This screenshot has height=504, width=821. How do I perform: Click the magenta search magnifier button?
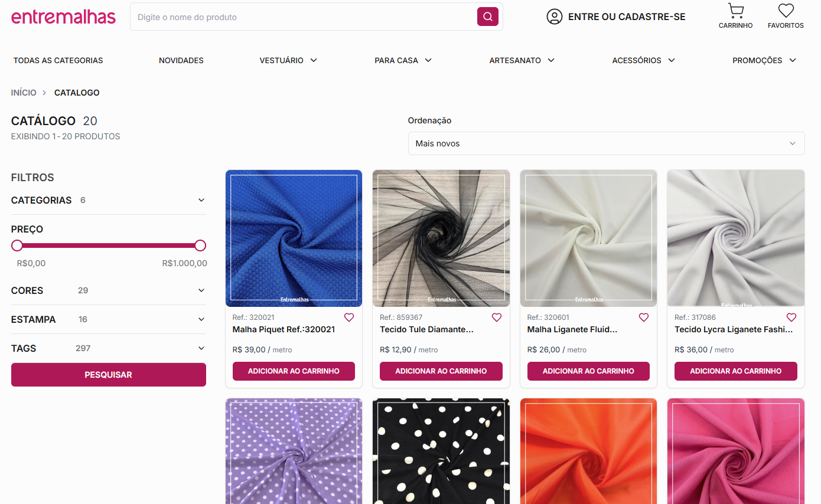tap(488, 17)
